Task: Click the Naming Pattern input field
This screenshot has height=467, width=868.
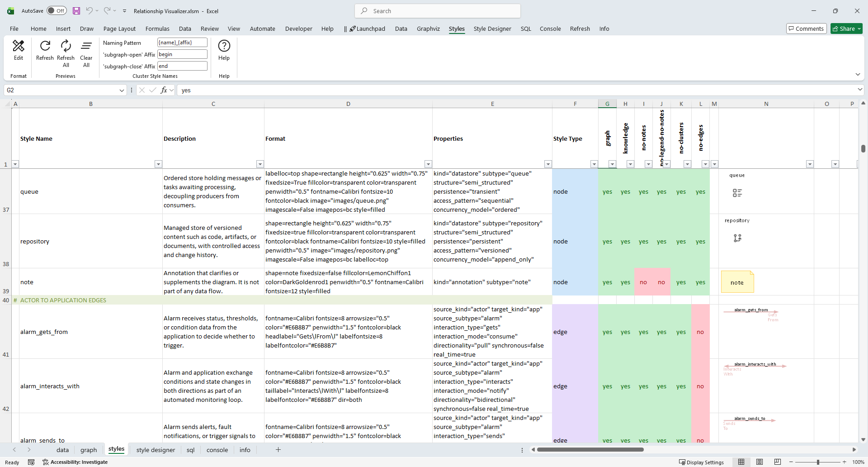Action: tap(182, 43)
